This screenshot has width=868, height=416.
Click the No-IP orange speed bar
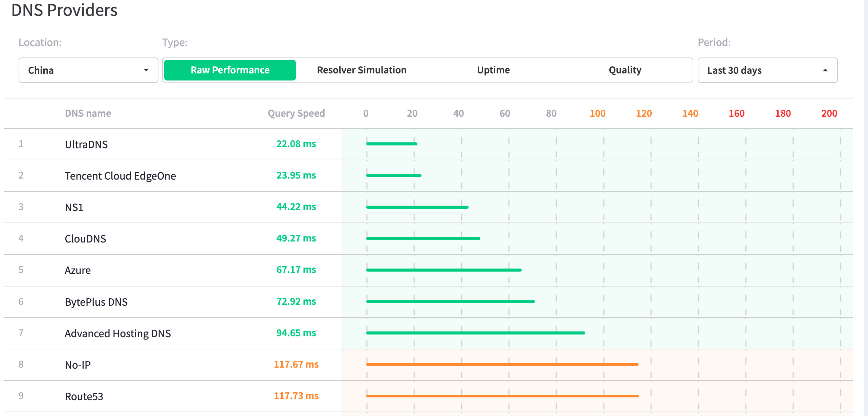(x=502, y=364)
